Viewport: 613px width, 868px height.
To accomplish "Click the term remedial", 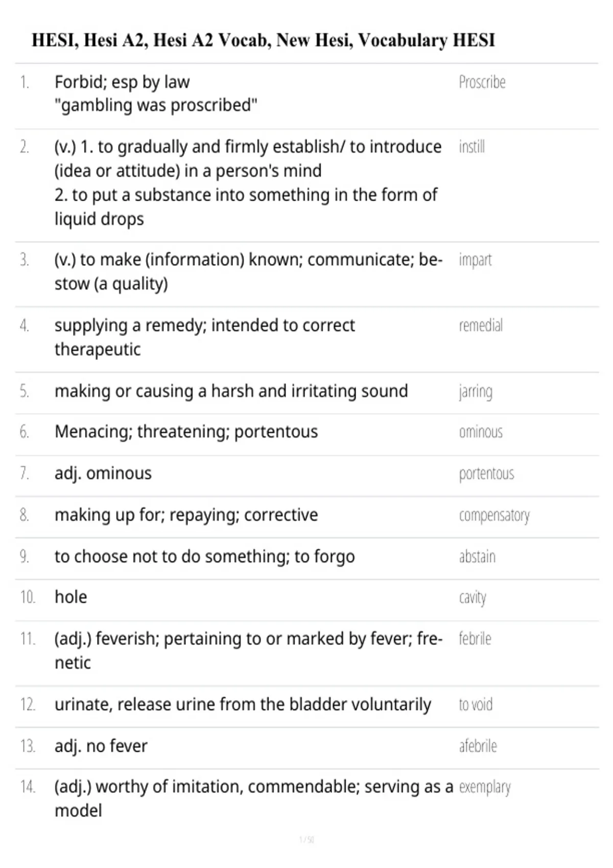I will click(481, 325).
